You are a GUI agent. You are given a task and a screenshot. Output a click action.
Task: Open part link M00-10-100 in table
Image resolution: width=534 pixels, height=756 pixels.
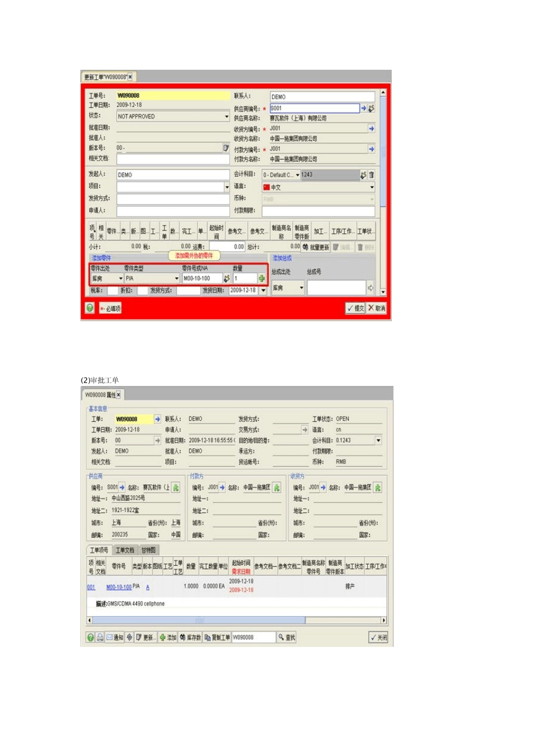coord(119,587)
